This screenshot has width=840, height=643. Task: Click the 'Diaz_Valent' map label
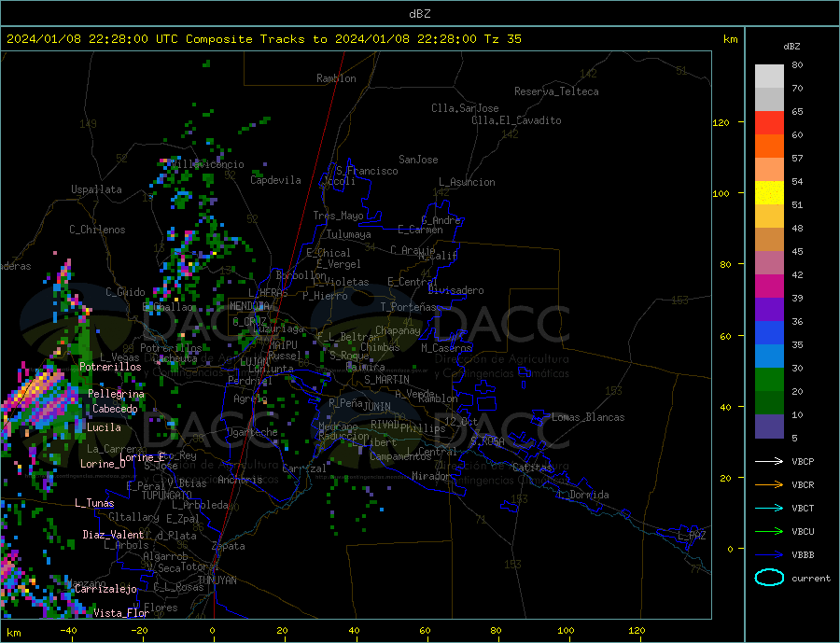click(x=113, y=535)
